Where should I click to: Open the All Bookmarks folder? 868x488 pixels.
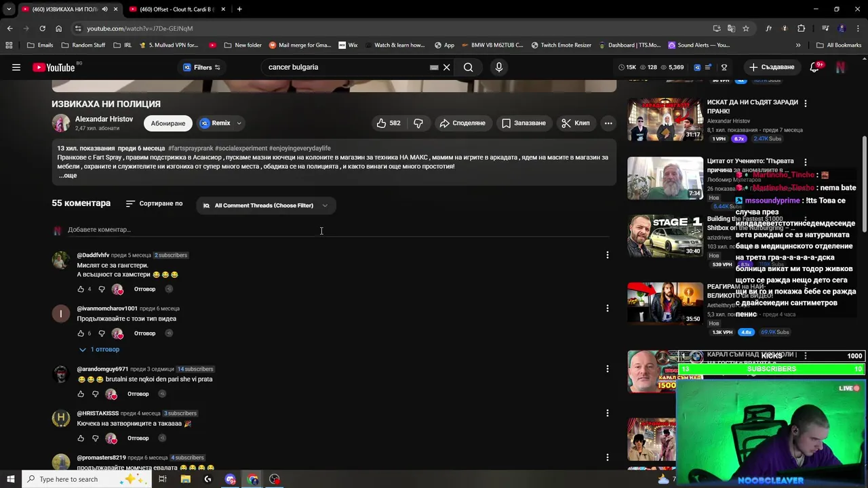pos(839,45)
